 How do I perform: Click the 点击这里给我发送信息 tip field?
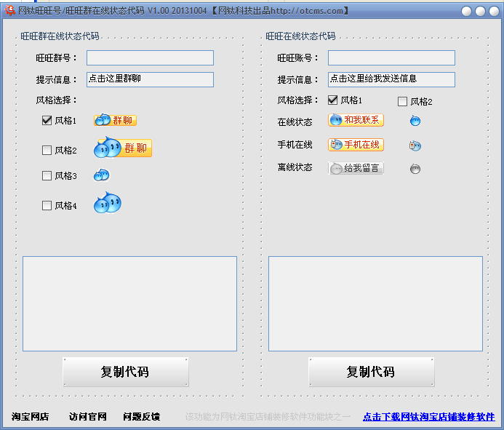coord(391,79)
